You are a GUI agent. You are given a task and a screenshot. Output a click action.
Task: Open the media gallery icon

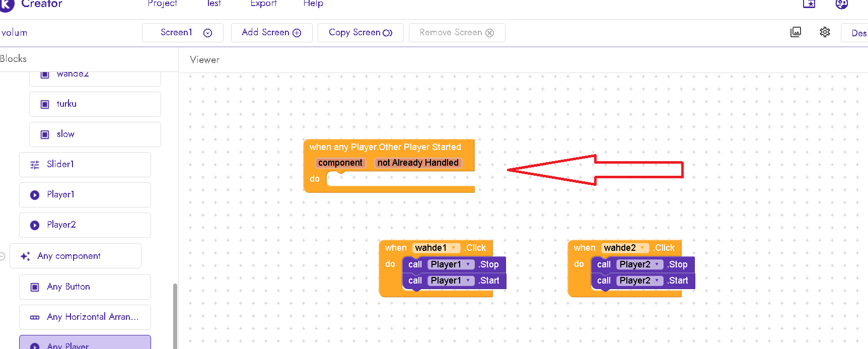796,32
